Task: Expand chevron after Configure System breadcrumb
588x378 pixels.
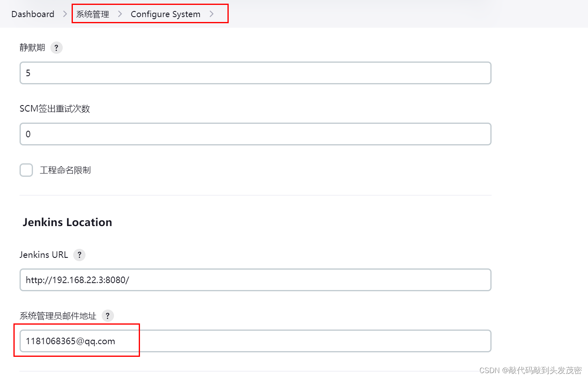Action: tap(212, 14)
